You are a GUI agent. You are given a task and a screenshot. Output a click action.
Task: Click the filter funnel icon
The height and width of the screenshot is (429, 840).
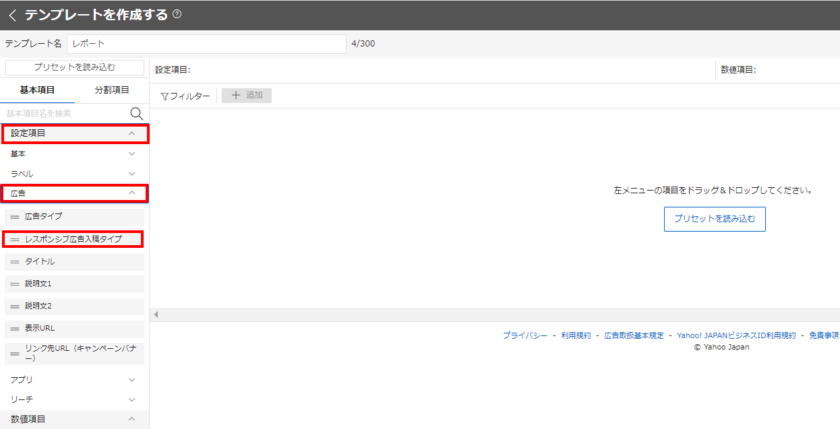pyautogui.click(x=165, y=96)
